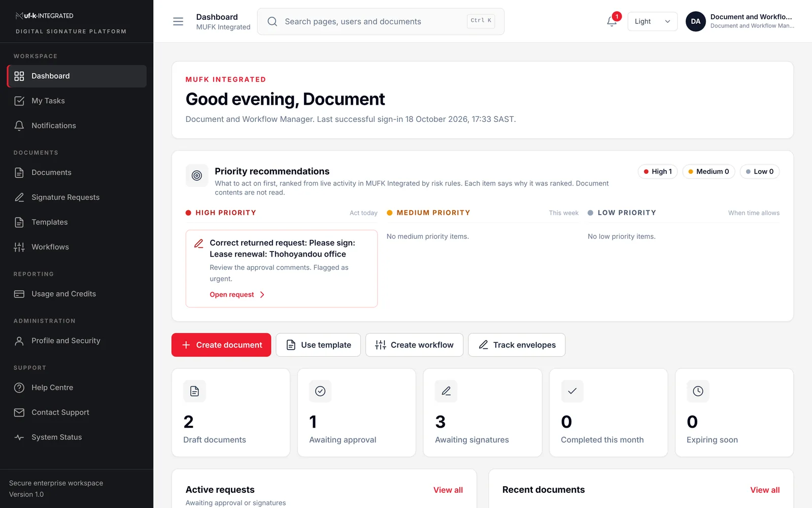Click the 'Awaiting signatures' card label
Viewport: 812px width, 508px height.
(472, 440)
